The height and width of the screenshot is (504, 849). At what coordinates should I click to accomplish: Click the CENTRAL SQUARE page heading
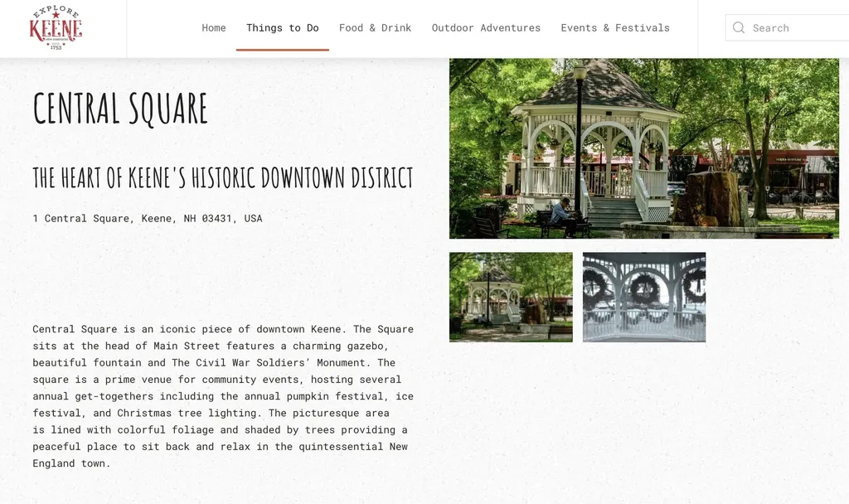click(x=120, y=108)
